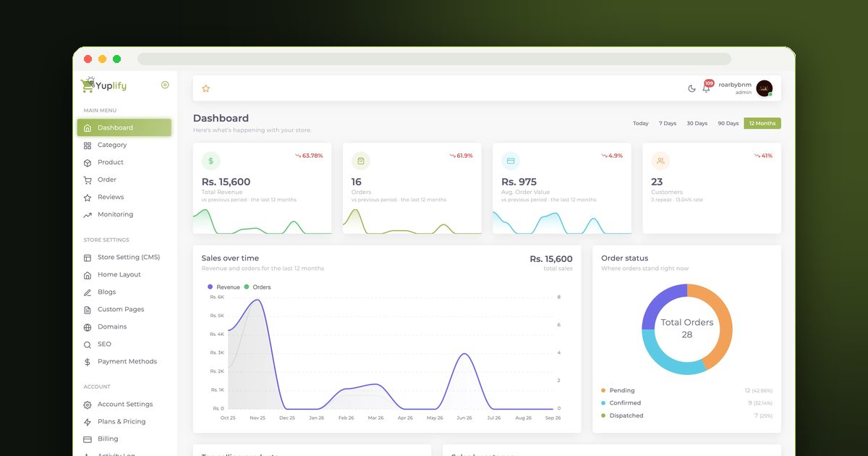
Task: Open Home Layout settings link
Action: click(124, 274)
